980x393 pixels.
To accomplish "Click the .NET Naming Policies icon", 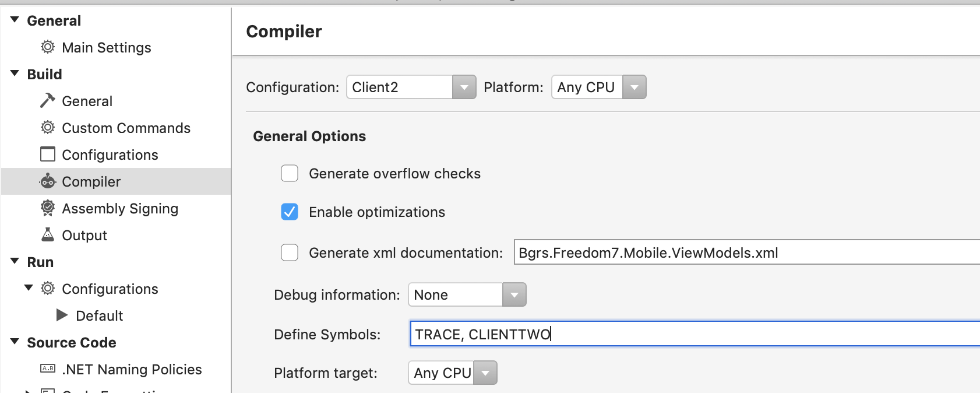I will coord(48,369).
